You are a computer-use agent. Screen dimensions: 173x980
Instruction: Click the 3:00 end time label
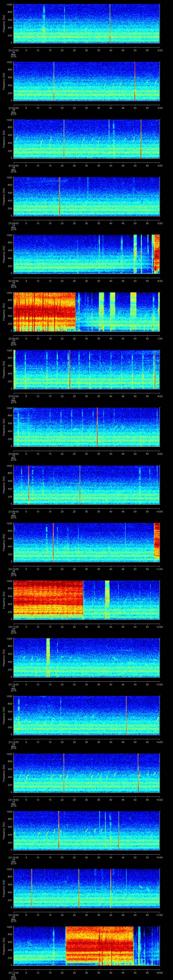point(160,108)
